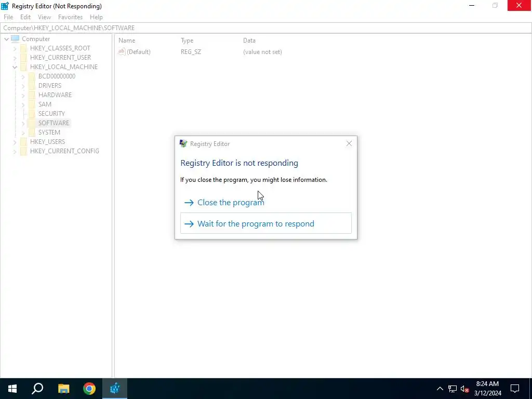Screen dimensions: 532x399
Task: Open the File menu
Action: point(8,17)
